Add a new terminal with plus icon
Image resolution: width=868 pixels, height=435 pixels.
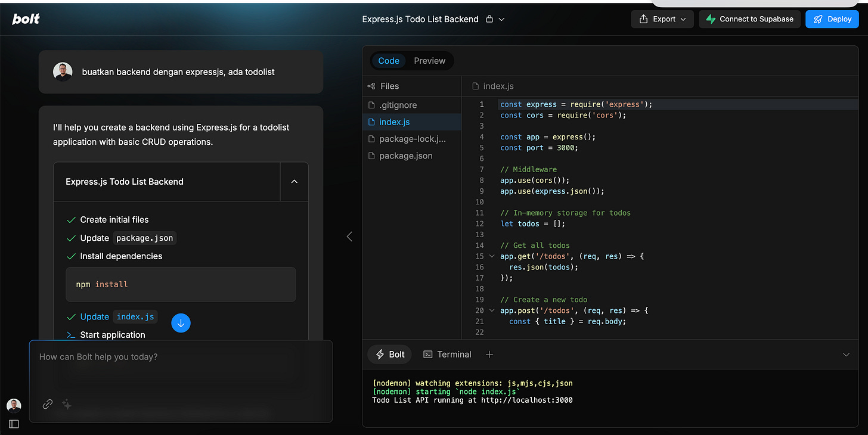489,355
